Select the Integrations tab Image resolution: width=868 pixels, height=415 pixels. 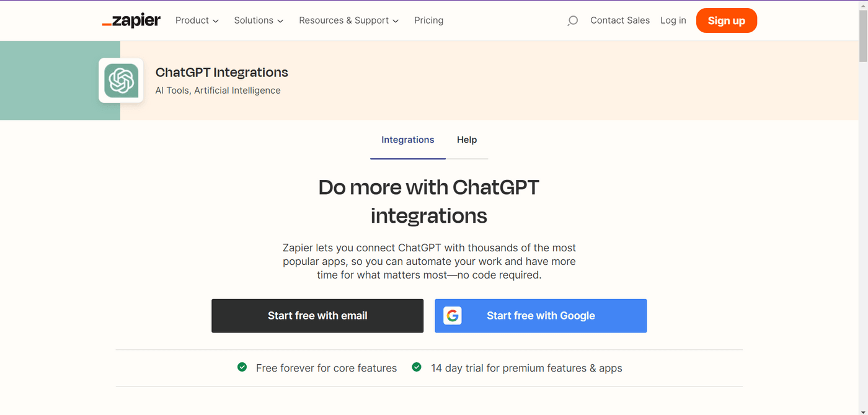(x=407, y=140)
